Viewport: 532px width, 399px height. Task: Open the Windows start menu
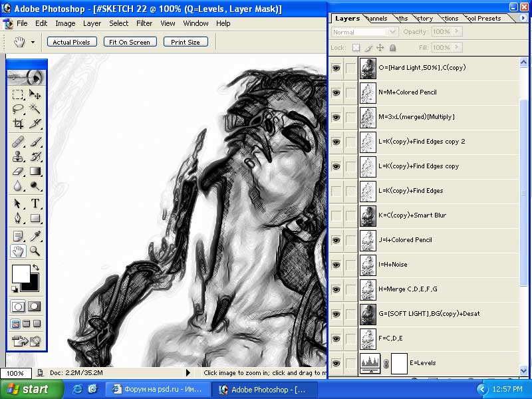31,389
